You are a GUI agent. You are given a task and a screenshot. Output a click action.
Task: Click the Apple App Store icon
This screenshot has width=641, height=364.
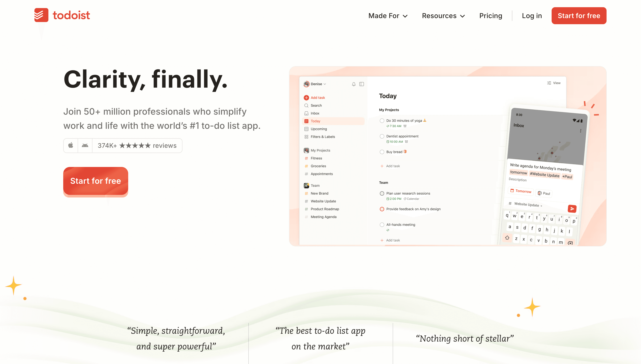[x=71, y=146]
